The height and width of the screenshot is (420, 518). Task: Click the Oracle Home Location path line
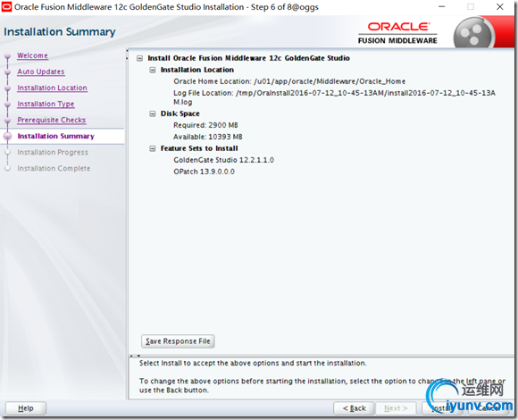click(289, 81)
